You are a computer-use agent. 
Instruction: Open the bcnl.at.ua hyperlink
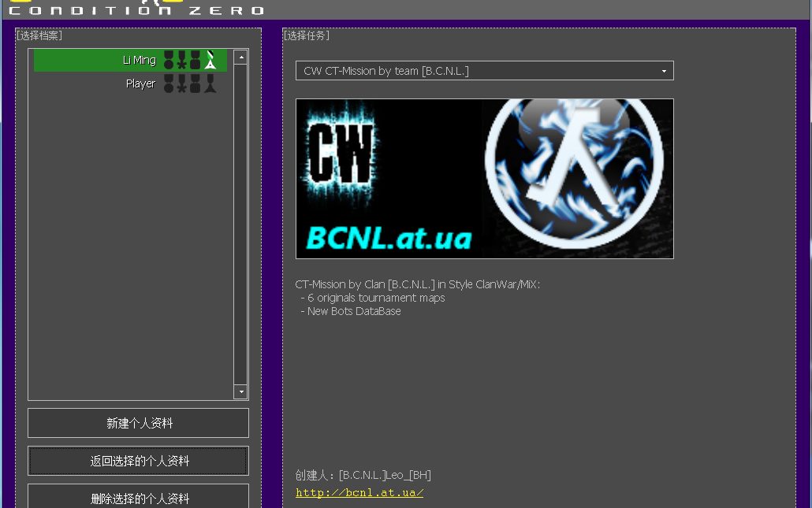[x=359, y=491]
